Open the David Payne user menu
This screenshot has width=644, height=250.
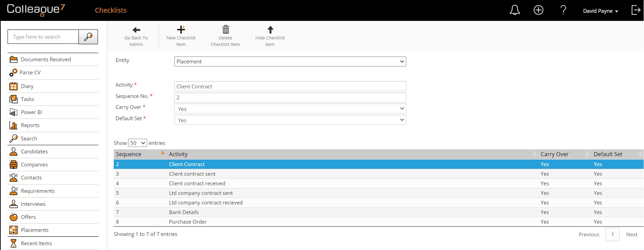[600, 11]
